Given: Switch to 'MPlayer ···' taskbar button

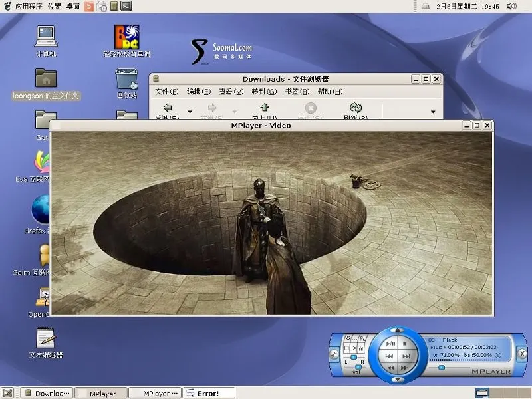Looking at the screenshot, I should tap(155, 393).
